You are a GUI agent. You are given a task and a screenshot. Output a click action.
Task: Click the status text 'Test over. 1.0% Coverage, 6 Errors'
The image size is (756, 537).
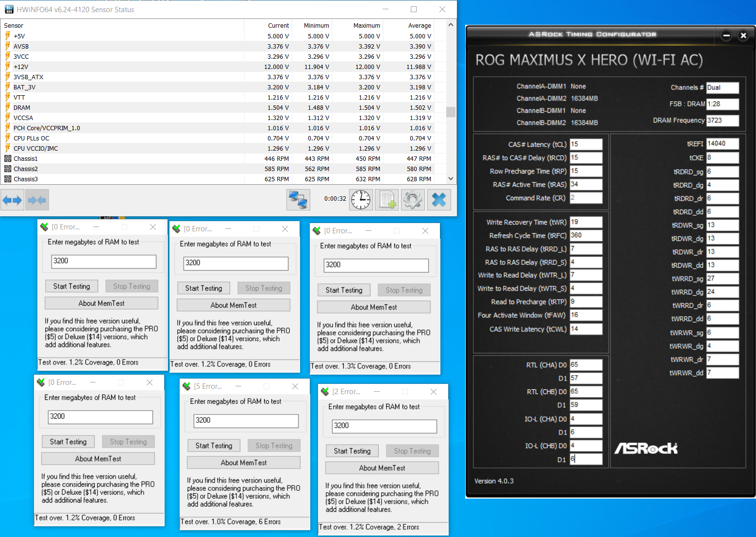tap(231, 521)
